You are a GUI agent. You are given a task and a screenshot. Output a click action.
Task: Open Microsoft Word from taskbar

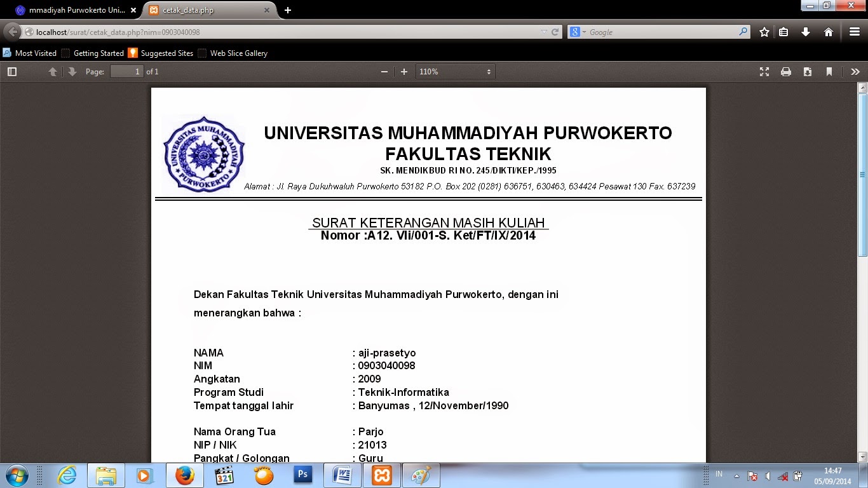(x=342, y=475)
